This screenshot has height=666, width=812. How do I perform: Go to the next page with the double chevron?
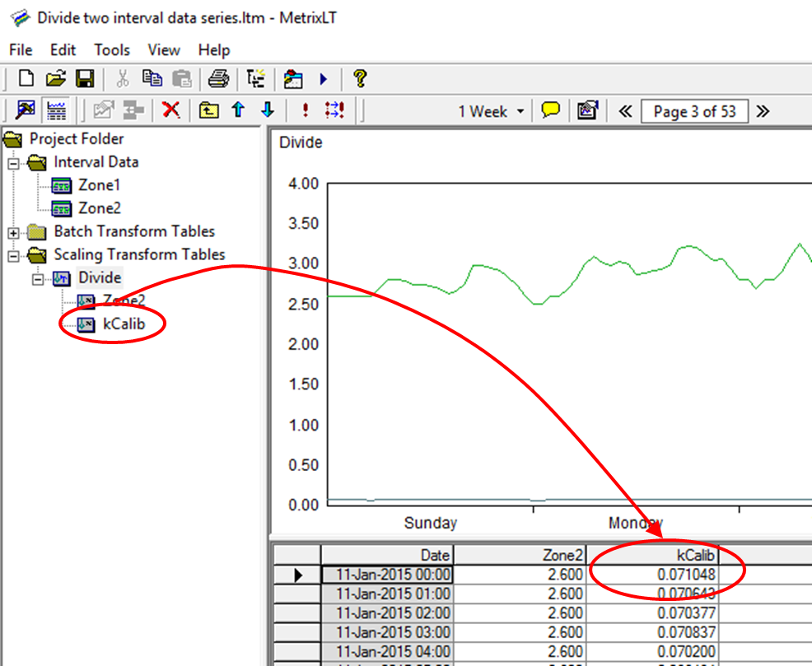(763, 111)
